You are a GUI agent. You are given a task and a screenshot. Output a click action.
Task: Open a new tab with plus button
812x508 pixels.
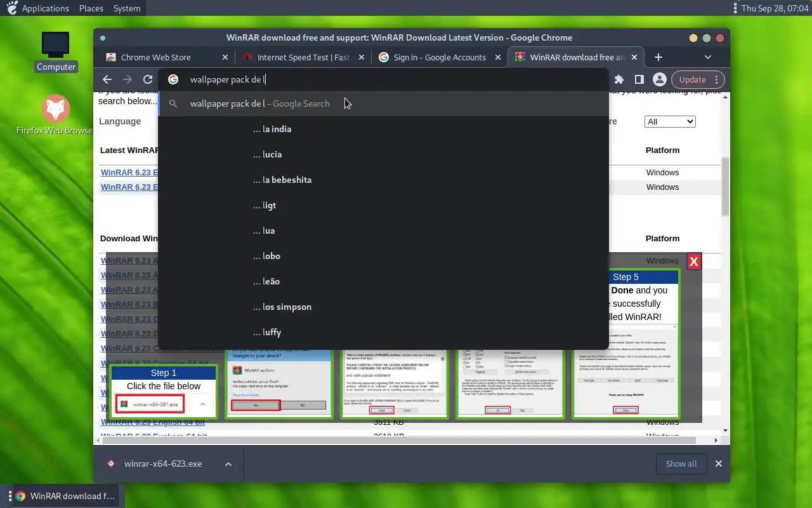coord(658,57)
